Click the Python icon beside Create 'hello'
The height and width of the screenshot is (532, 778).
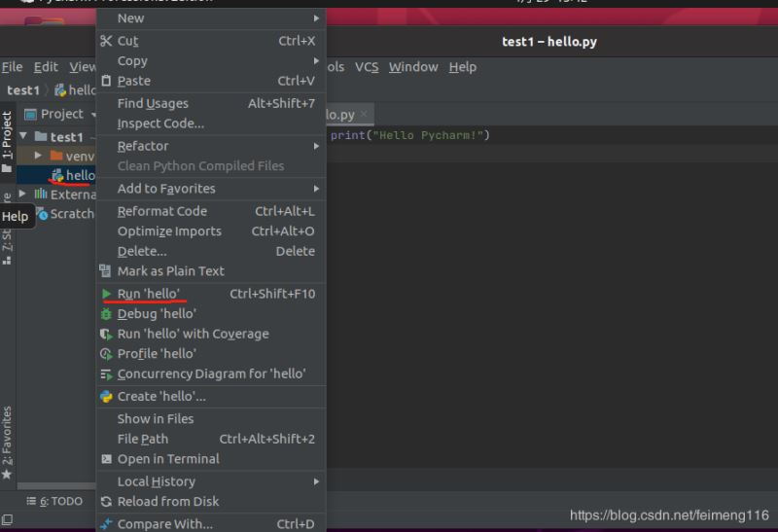pyautogui.click(x=106, y=397)
